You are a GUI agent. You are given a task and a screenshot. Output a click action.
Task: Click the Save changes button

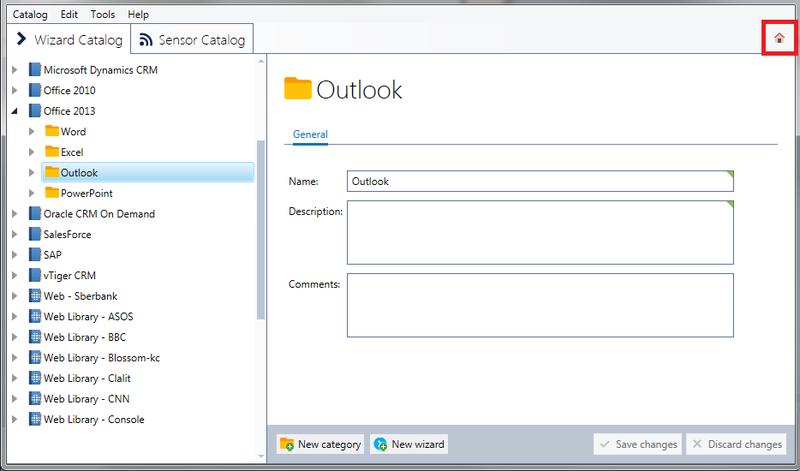638,444
